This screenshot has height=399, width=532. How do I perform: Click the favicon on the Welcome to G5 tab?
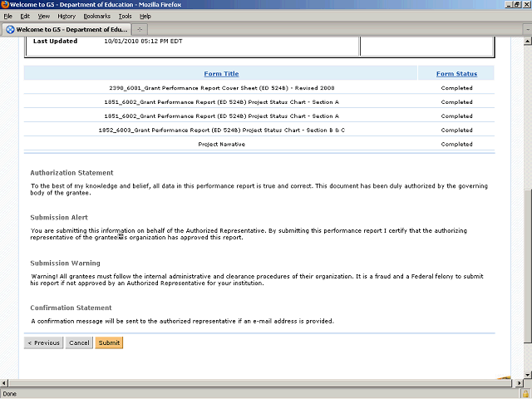point(10,29)
